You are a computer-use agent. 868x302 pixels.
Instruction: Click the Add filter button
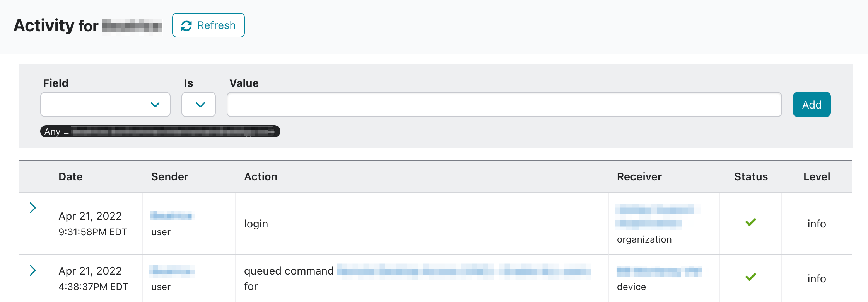pos(812,104)
